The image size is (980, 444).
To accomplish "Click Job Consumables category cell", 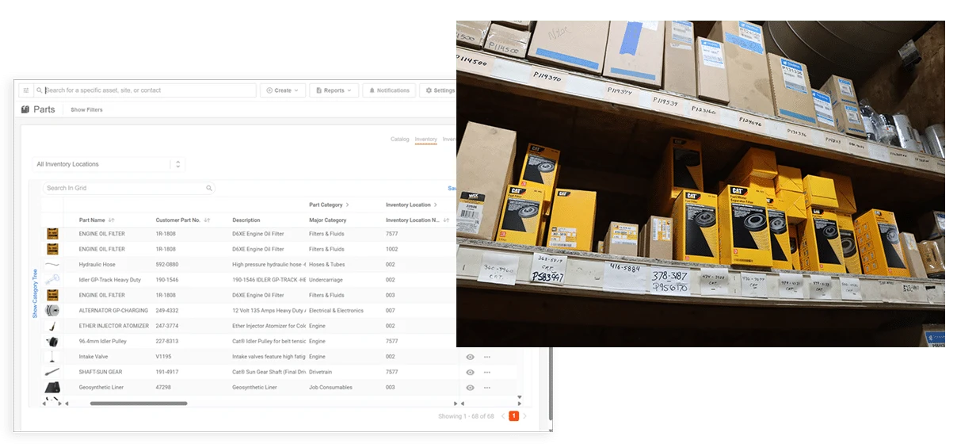I will coord(330,388).
